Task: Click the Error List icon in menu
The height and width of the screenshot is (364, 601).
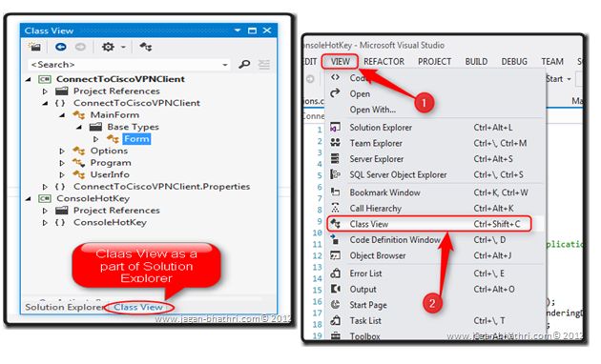Action: coord(336,273)
